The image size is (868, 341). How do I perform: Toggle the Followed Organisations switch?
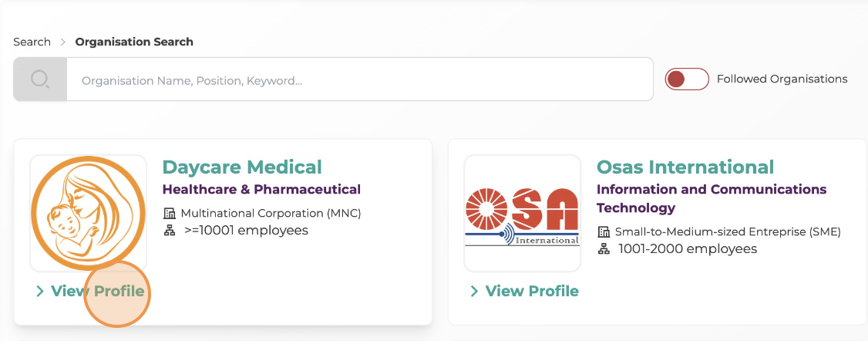click(x=687, y=79)
